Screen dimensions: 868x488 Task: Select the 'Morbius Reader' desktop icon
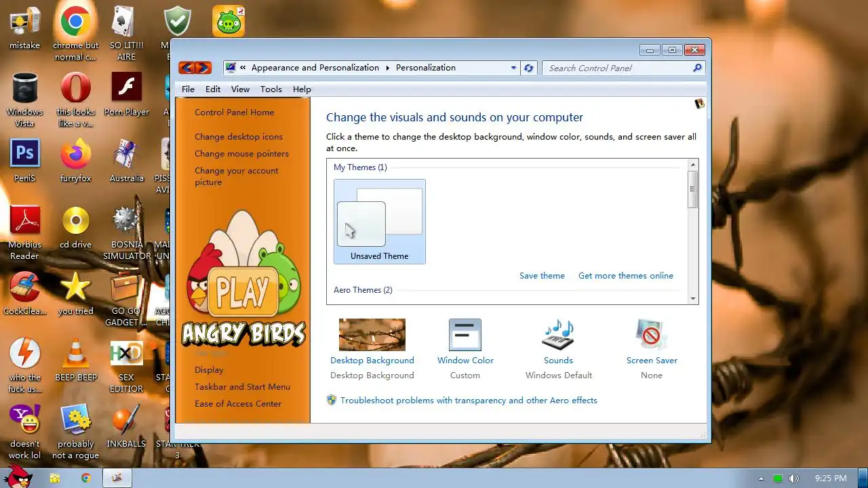pyautogui.click(x=24, y=232)
